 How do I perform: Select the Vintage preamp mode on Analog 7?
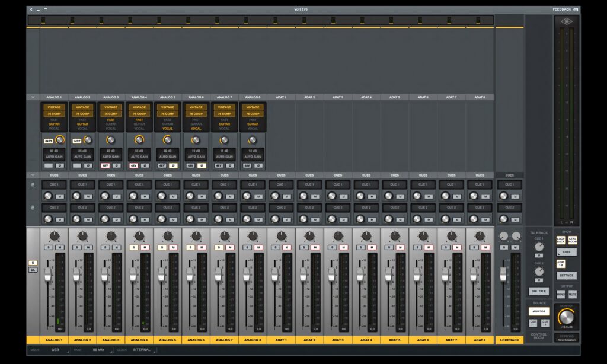(224, 107)
